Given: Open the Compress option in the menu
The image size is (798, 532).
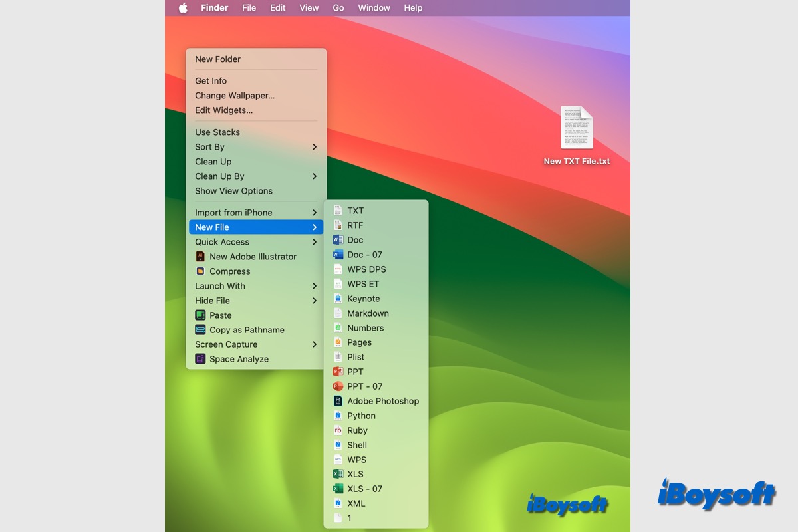Looking at the screenshot, I should 230,271.
